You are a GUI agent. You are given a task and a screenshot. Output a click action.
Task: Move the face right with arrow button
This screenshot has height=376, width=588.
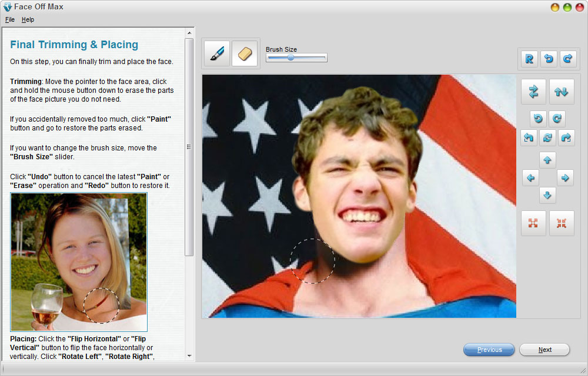565,178
